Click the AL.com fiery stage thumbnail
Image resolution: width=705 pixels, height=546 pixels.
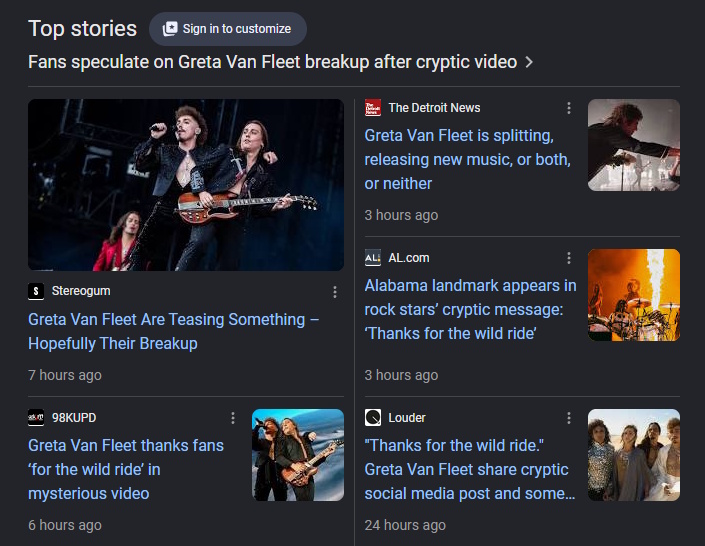point(634,295)
